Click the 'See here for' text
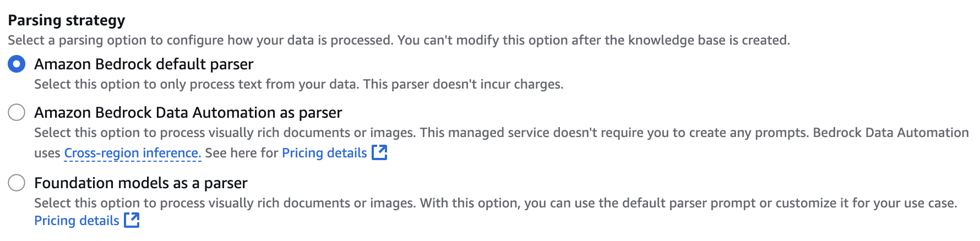The height and width of the screenshot is (241, 980). click(x=242, y=153)
